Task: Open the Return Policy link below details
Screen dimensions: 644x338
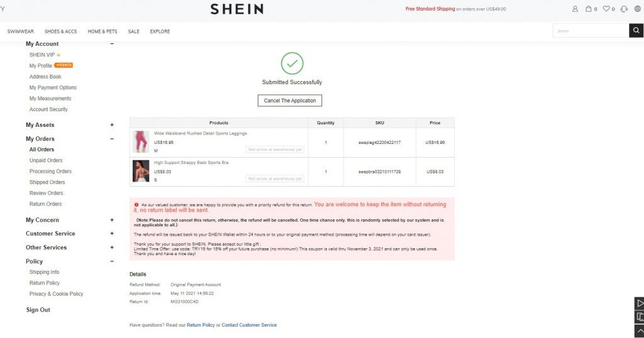Action: 201,325
